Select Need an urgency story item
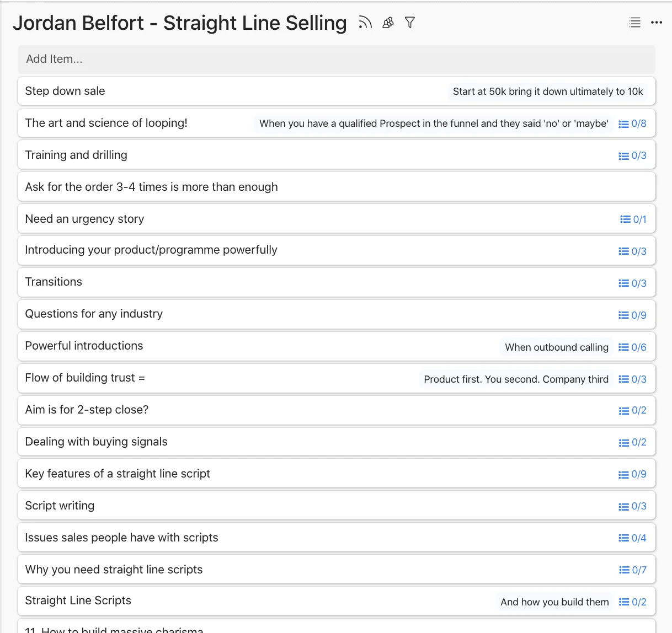Image resolution: width=672 pixels, height=633 pixels. coord(337,219)
